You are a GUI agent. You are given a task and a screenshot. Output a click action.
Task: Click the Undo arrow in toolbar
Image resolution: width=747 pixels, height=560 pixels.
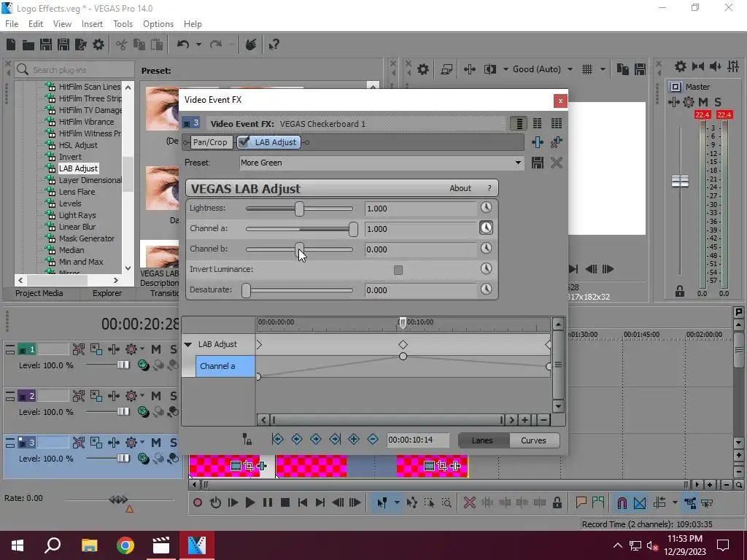pos(182,44)
